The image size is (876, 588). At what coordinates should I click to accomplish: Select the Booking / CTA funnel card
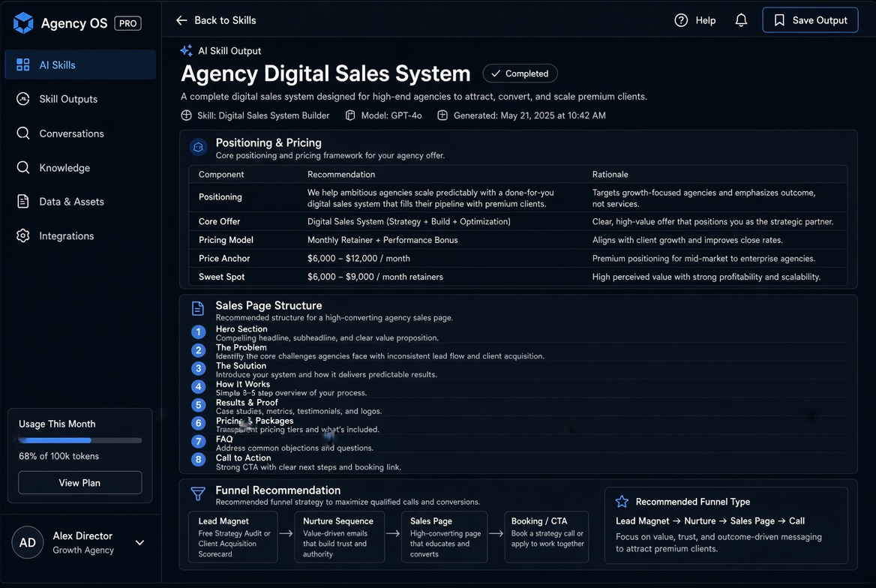[x=547, y=536]
